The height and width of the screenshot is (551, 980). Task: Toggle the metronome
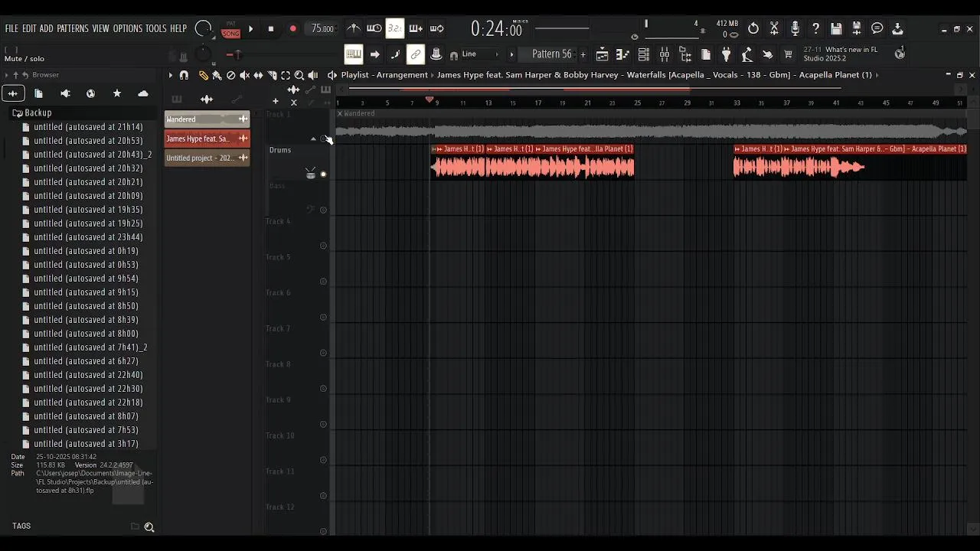point(354,28)
